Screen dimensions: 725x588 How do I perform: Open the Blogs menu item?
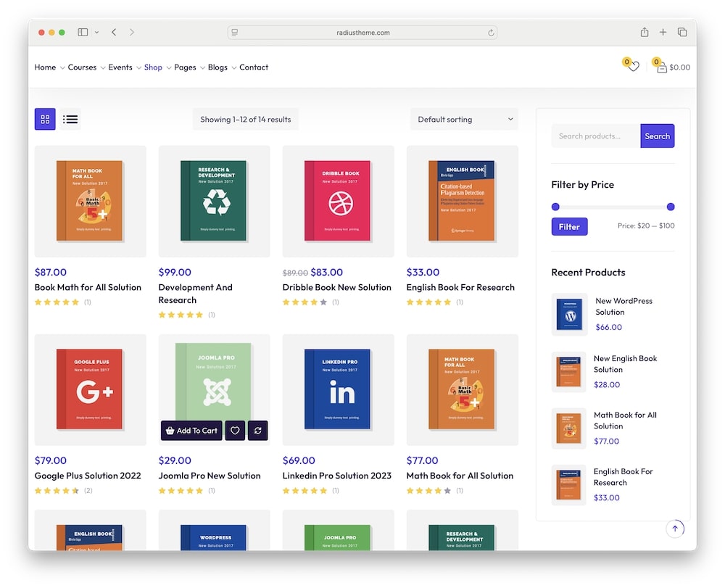pyautogui.click(x=217, y=67)
